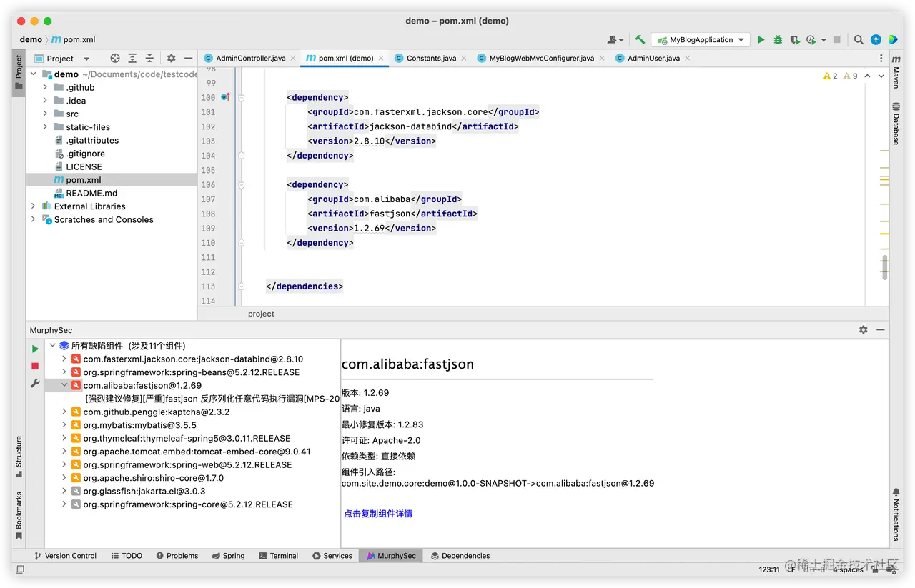The image size is (915, 588).
Task: Click the 点击复制组件详情 link
Action: click(x=377, y=513)
